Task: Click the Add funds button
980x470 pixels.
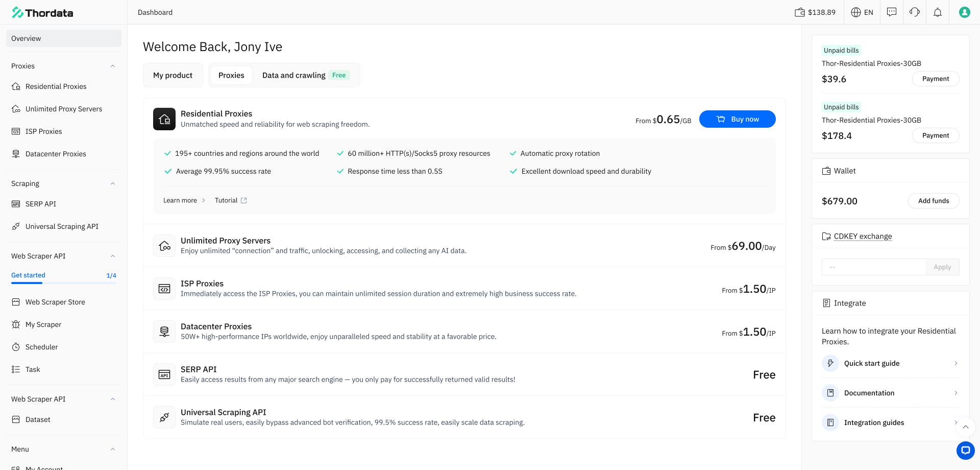Action: pyautogui.click(x=934, y=201)
